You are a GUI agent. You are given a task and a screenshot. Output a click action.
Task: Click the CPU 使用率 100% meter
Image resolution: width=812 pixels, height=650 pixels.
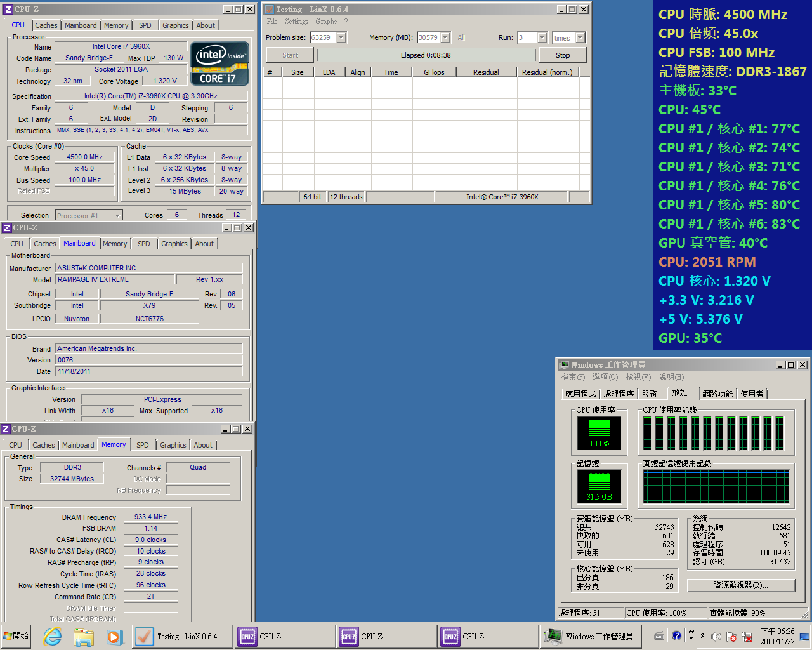(599, 433)
